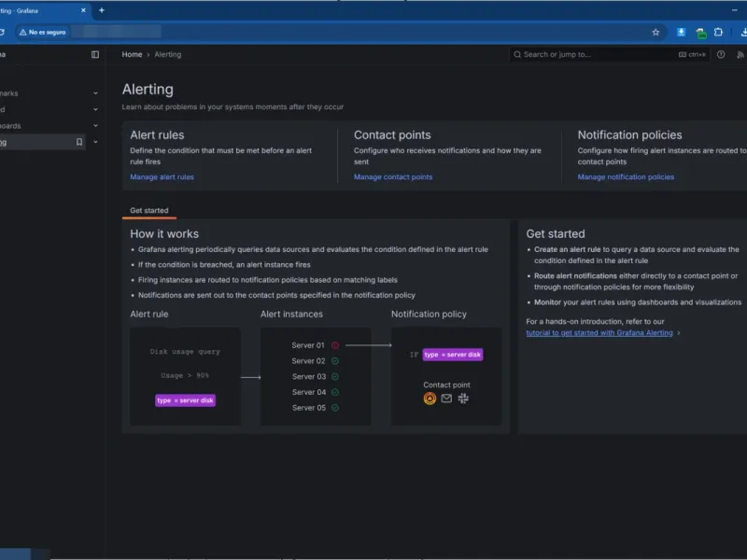This screenshot has height=560, width=747.
Task: Click the 'Alert instances' label
Action: click(291, 315)
